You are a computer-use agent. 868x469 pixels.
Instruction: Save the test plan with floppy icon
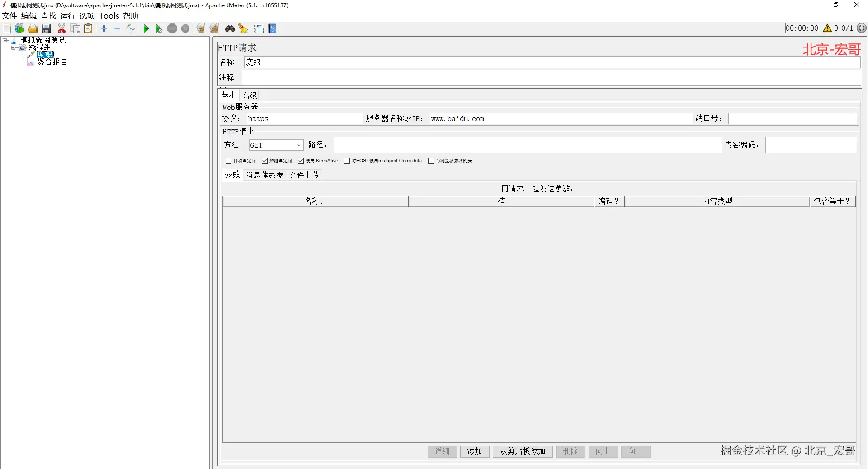point(46,28)
